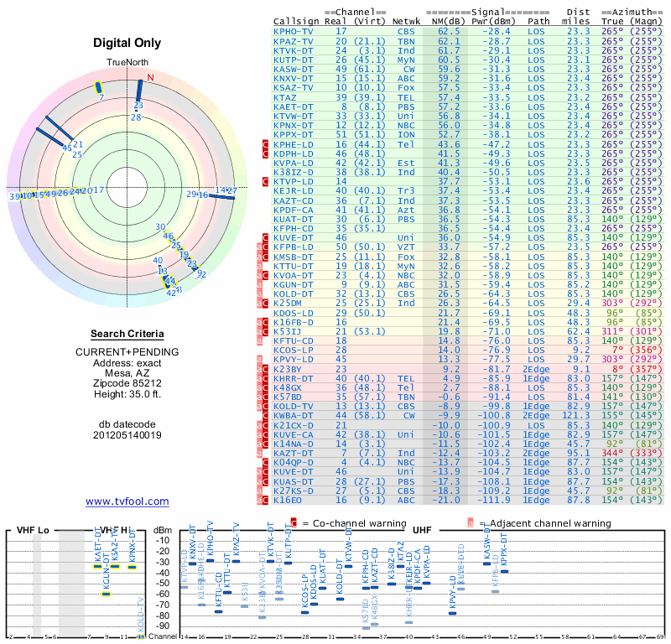Click the co-channel C badge beside KPHE-LD
Screen dimensions: 671x644
coord(265,144)
